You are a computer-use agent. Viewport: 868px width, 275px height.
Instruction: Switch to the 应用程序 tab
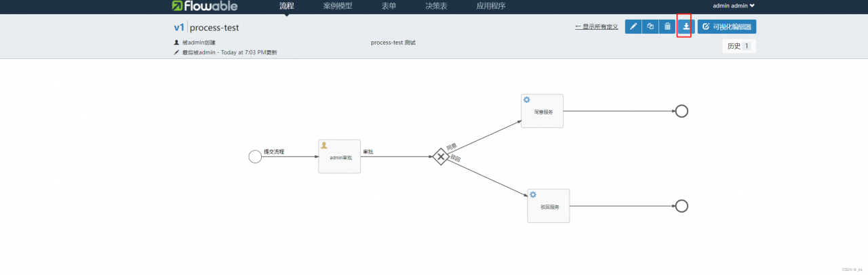pyautogui.click(x=491, y=6)
